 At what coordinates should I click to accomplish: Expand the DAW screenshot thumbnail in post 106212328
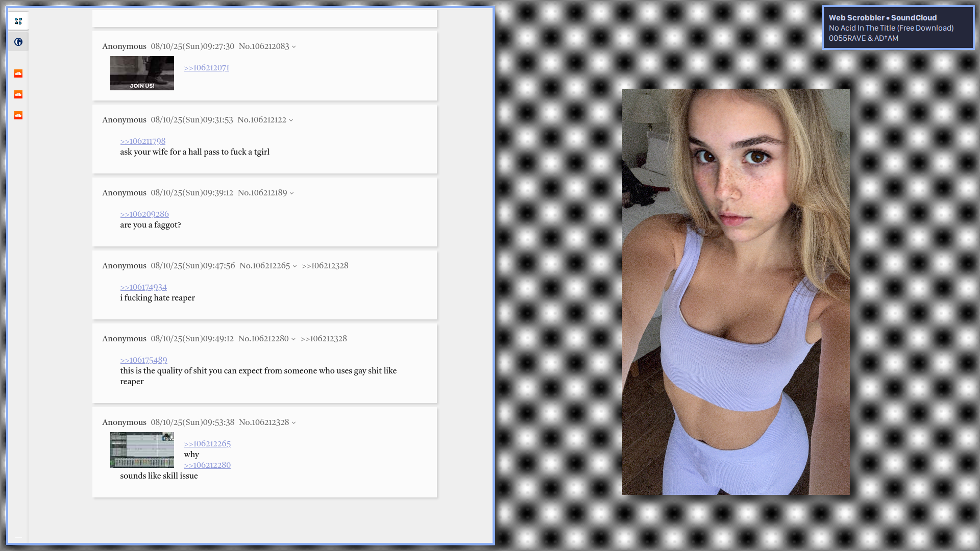click(142, 450)
